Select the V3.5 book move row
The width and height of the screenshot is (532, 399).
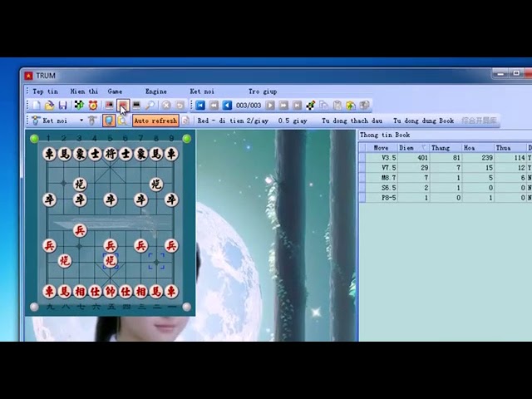coord(446,158)
